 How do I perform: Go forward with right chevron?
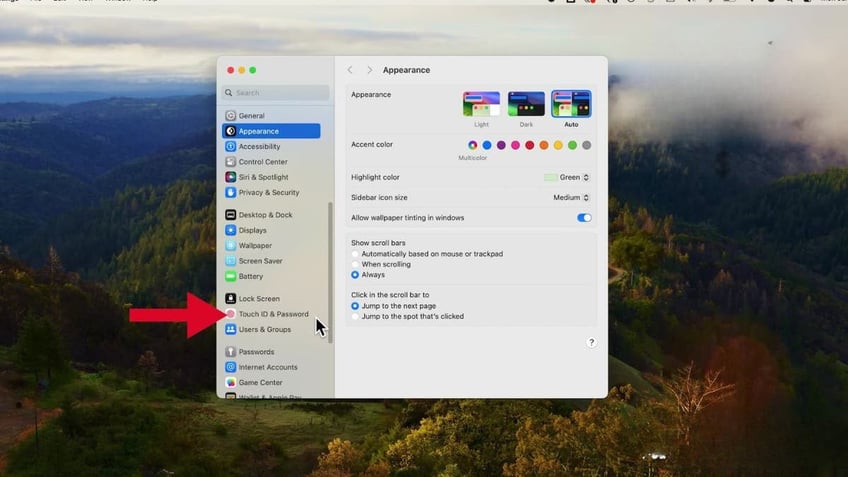click(x=369, y=70)
